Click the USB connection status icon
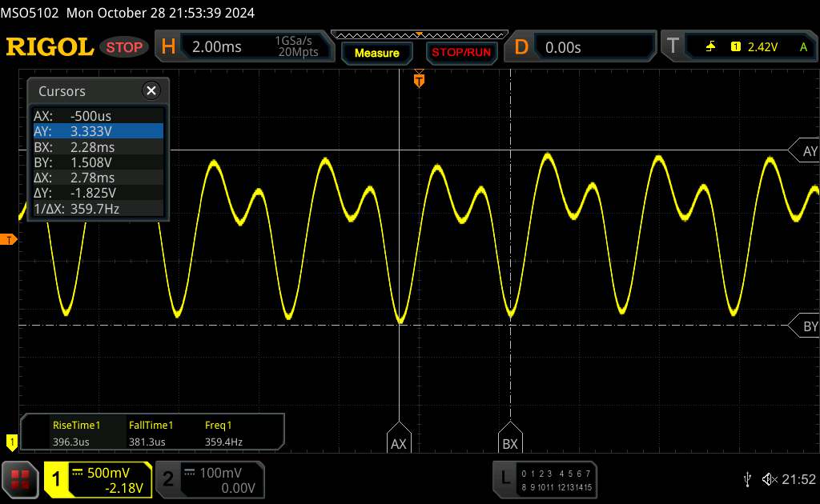 tap(747, 479)
